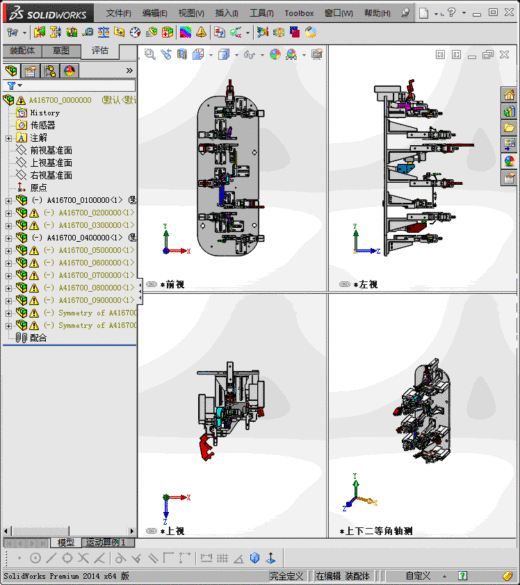520x585 pixels.
Task: Open the 视图(V) view menu
Action: point(191,13)
